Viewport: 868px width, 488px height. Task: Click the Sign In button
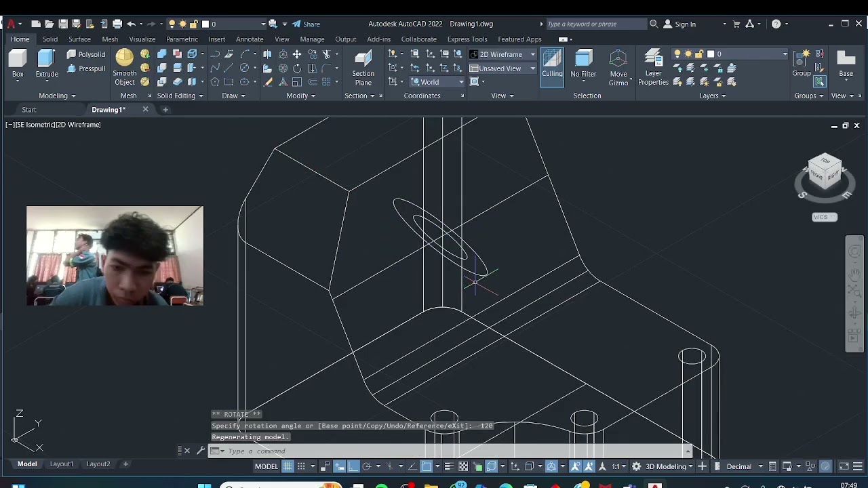[x=680, y=24]
